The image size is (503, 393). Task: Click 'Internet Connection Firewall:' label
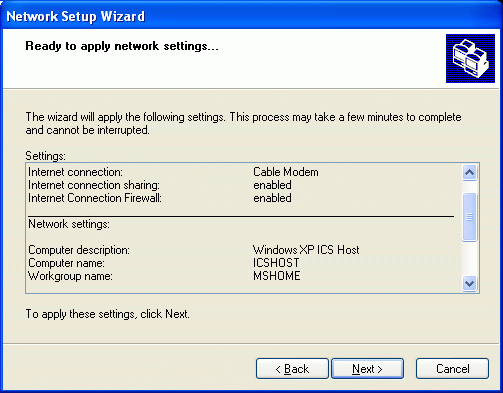95,198
